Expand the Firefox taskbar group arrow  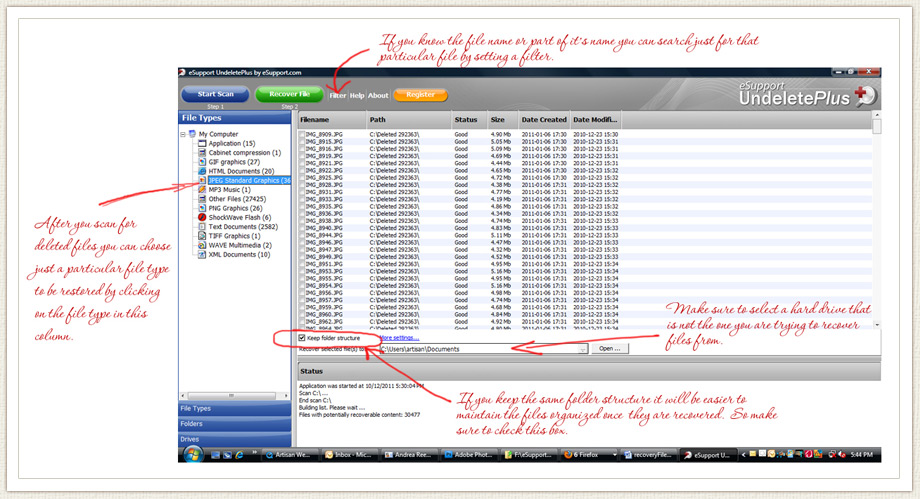[x=614, y=455]
